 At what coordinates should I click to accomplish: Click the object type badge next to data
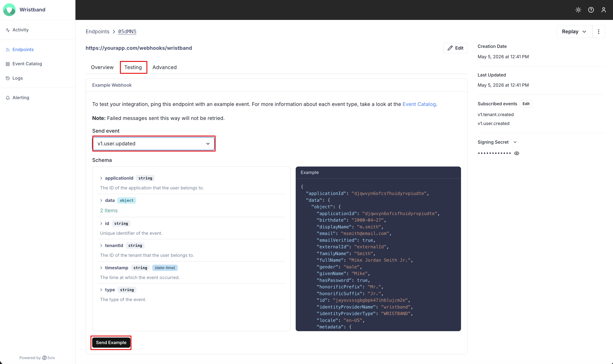(127, 200)
